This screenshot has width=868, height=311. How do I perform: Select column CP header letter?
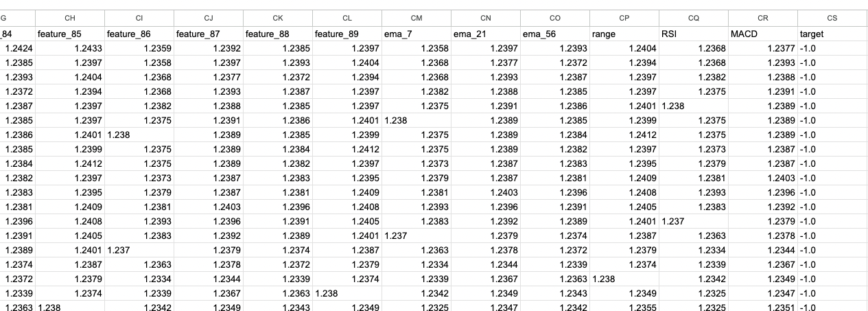tap(624, 19)
